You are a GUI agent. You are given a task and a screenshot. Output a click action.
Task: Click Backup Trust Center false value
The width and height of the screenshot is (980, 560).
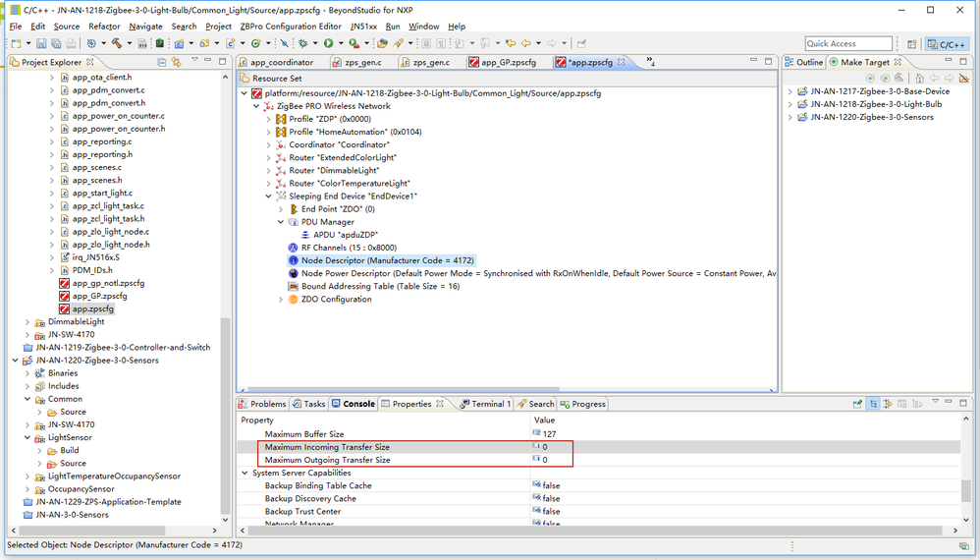(x=551, y=511)
